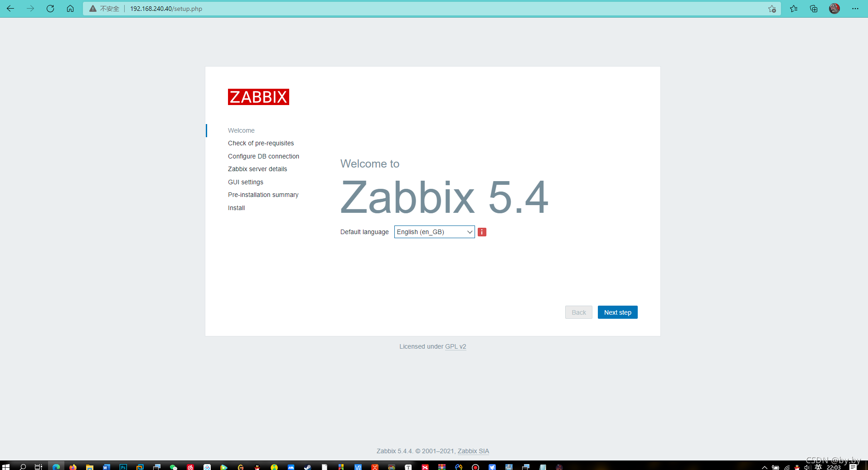
Task: Launch Firefox from the taskbar
Action: tap(73, 466)
